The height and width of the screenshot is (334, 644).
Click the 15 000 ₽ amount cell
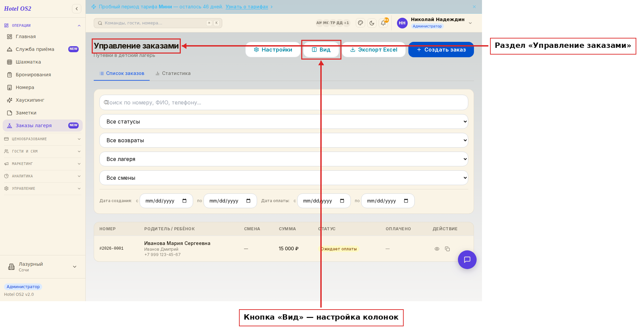(289, 249)
